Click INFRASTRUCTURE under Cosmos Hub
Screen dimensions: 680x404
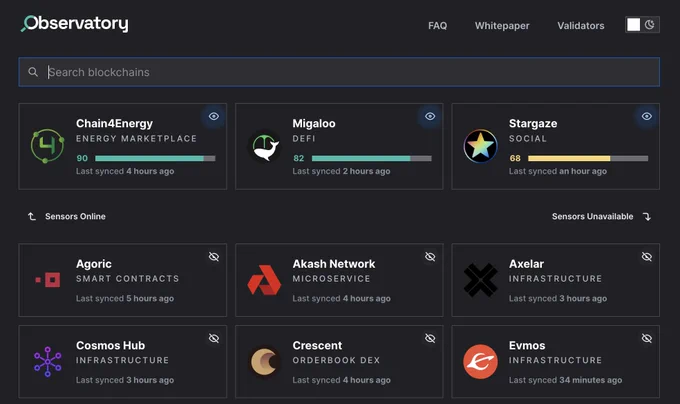(122, 360)
